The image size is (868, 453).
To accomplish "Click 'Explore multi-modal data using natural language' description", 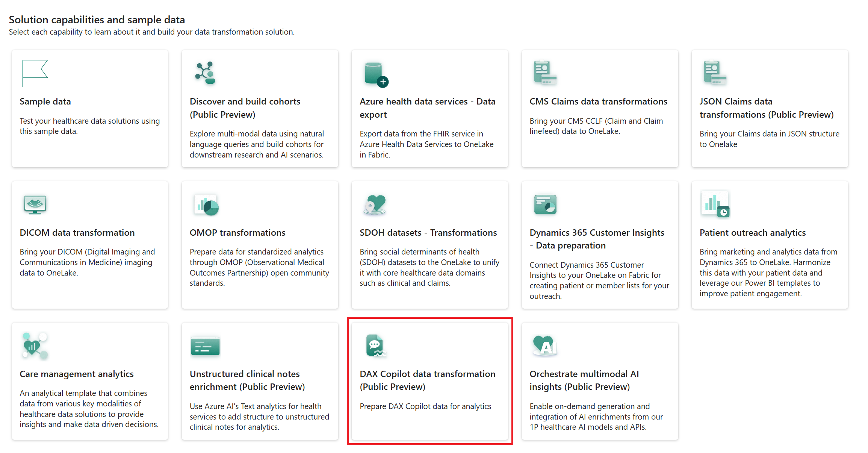I will [x=257, y=144].
